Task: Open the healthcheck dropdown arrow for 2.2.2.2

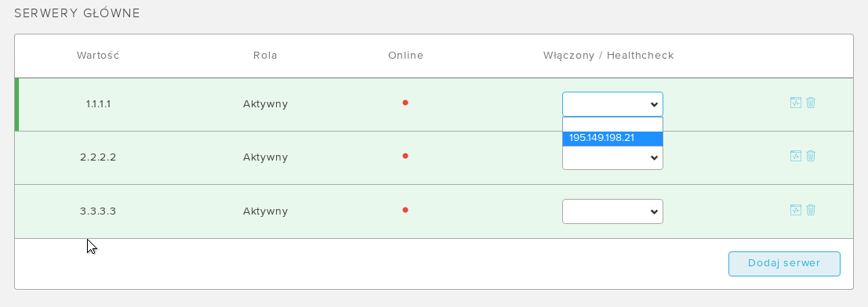Action: 654,158
